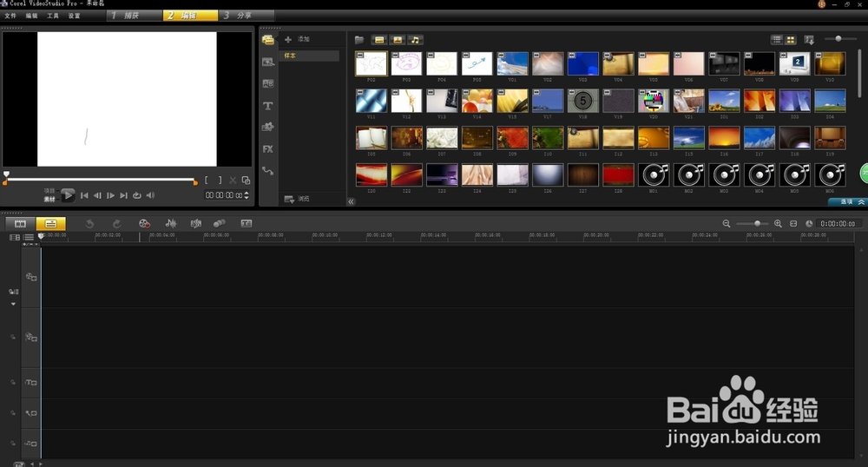The height and width of the screenshot is (467, 868).
Task: Switch to step 3 分享 tab
Action: pyautogui.click(x=246, y=16)
